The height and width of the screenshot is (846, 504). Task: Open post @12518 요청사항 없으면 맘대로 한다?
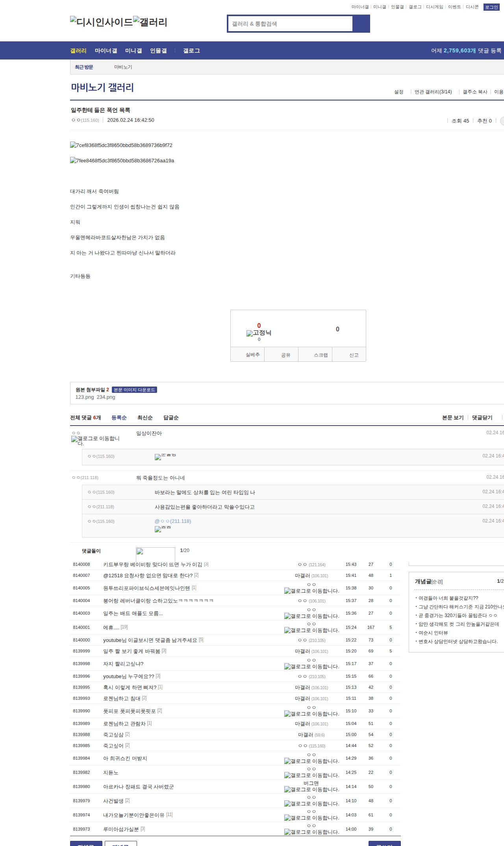click(x=148, y=576)
